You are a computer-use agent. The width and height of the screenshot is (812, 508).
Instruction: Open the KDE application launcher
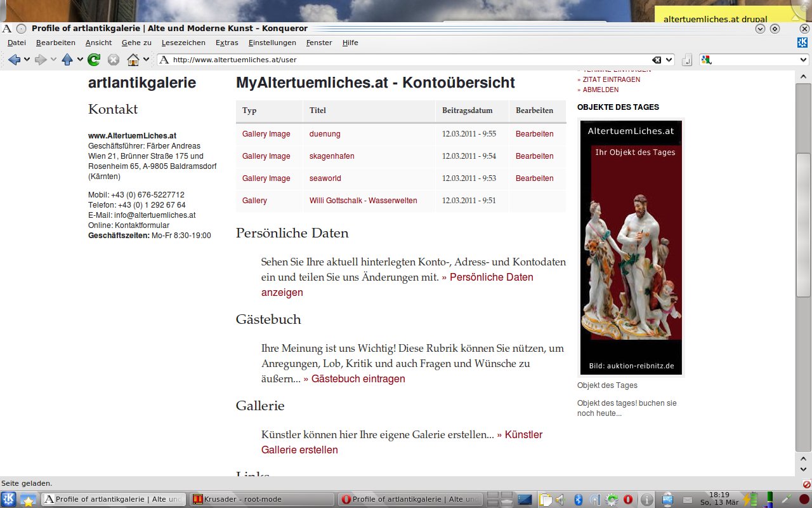[9, 499]
